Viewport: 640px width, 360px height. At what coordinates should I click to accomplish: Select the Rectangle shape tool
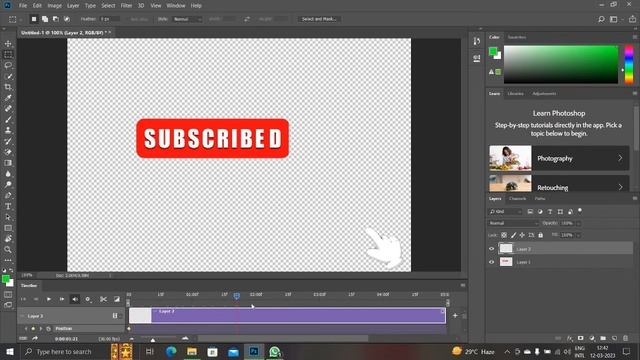[8, 228]
